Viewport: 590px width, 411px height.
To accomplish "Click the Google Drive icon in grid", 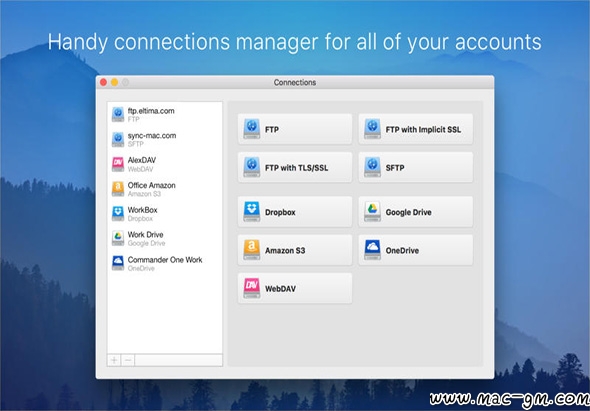I will (372, 212).
